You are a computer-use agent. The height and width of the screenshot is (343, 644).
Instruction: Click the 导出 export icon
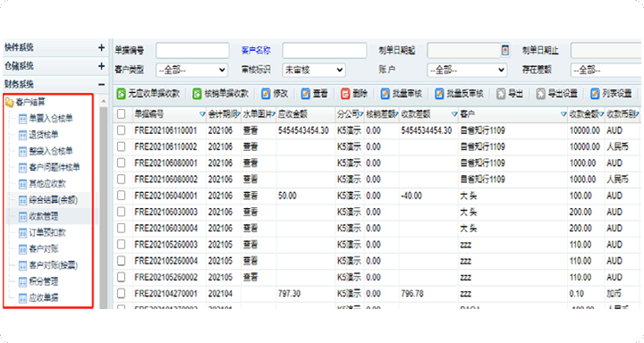click(501, 94)
